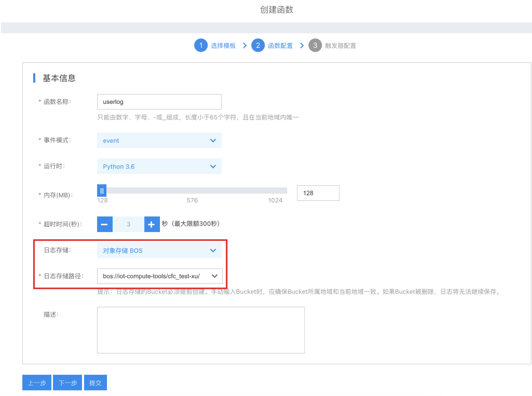Click the 描述 text area

pos(201,330)
